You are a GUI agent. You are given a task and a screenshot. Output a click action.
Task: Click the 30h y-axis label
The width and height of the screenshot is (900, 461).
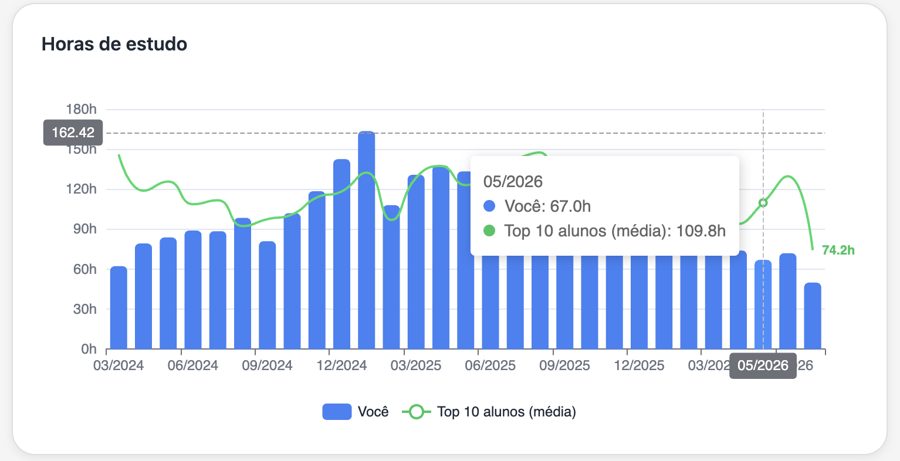(x=87, y=309)
